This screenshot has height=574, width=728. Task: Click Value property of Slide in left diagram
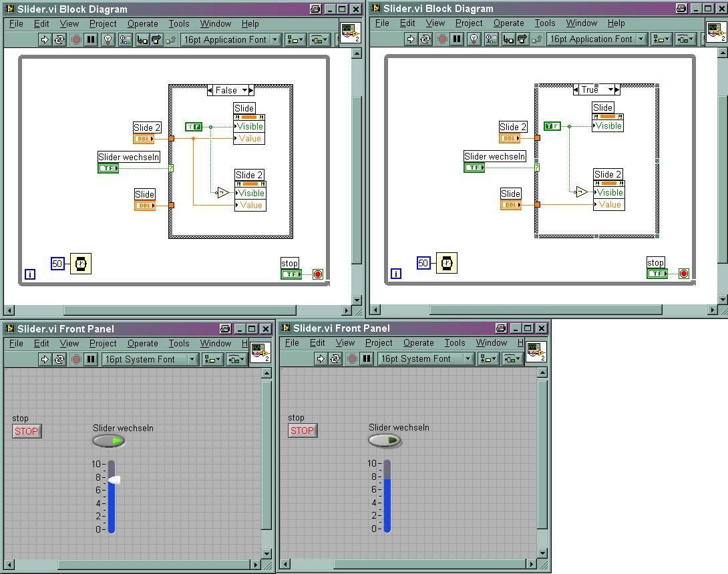click(x=249, y=138)
